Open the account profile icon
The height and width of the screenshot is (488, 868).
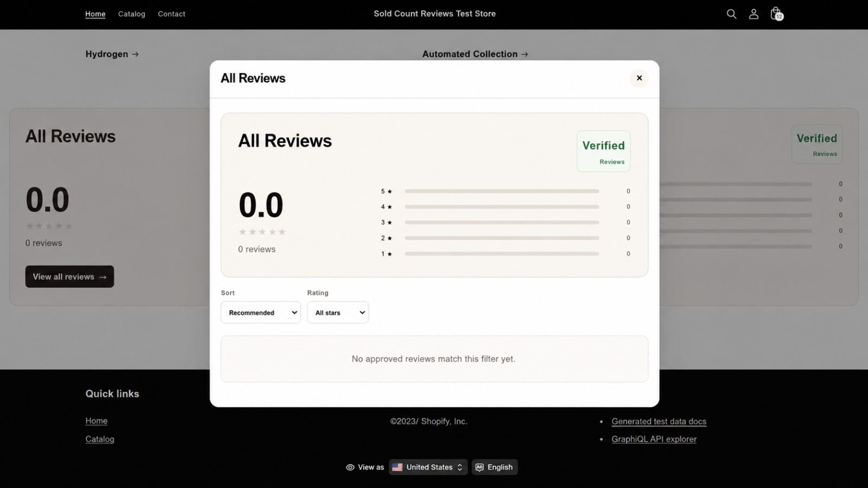754,14
